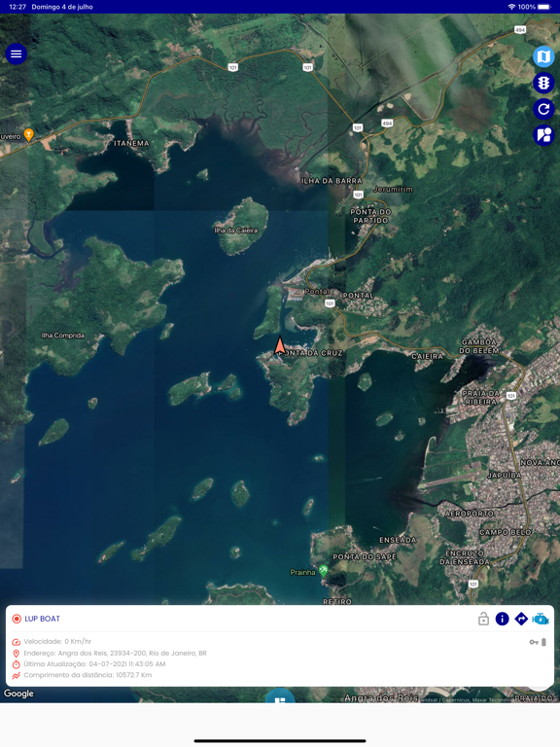Tap the Wi-Fi status icon
Image resolution: width=560 pixels, height=747 pixels.
tap(512, 7)
